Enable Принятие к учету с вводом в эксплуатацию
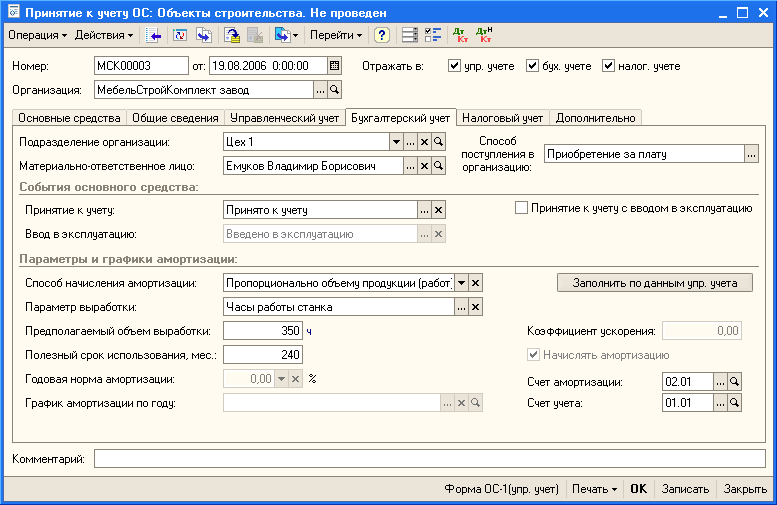Viewport: 777px width, 505px height. (x=521, y=208)
